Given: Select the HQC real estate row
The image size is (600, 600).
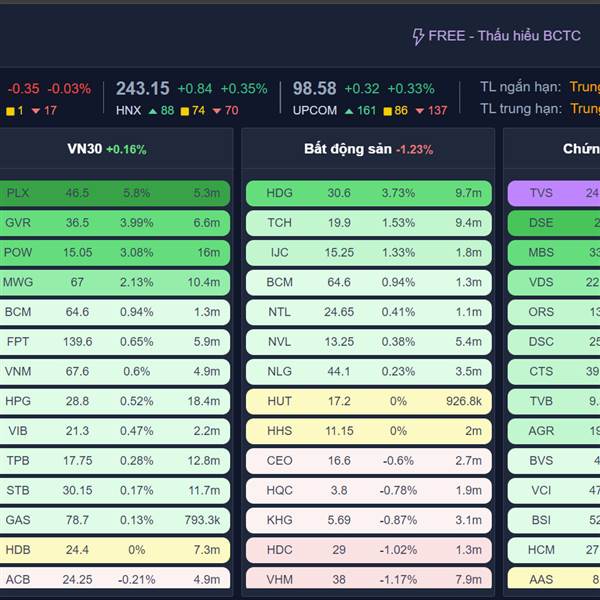Looking at the screenshot, I should tap(368, 491).
